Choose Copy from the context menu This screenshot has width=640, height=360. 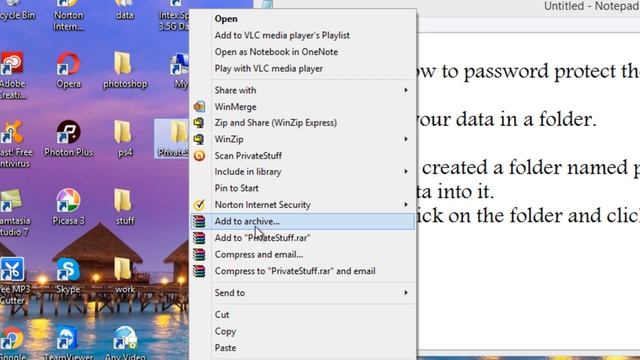tap(303, 331)
